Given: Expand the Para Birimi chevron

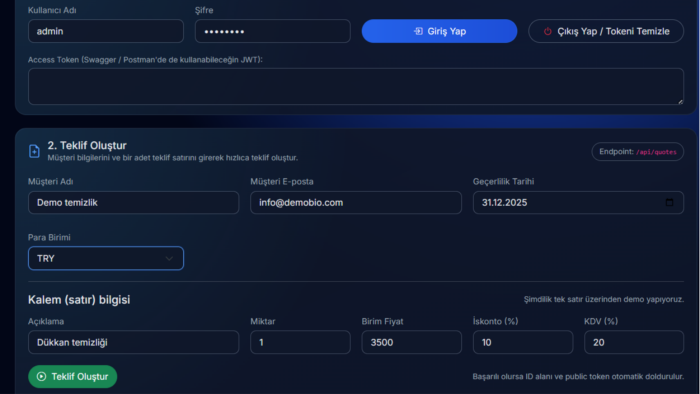Looking at the screenshot, I should pyautogui.click(x=169, y=258).
